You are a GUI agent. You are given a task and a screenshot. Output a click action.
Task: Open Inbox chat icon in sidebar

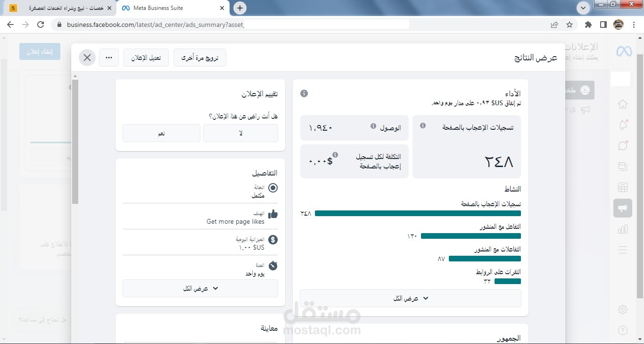(x=623, y=146)
